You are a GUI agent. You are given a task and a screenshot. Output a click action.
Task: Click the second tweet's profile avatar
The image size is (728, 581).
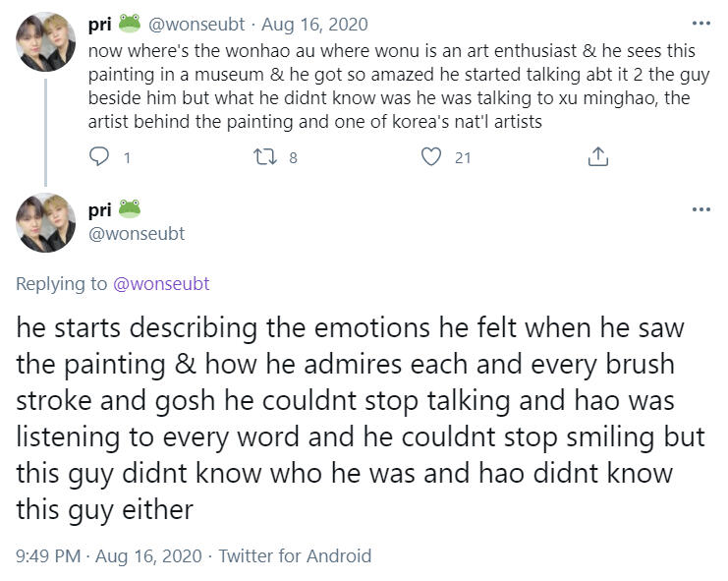coord(46,223)
